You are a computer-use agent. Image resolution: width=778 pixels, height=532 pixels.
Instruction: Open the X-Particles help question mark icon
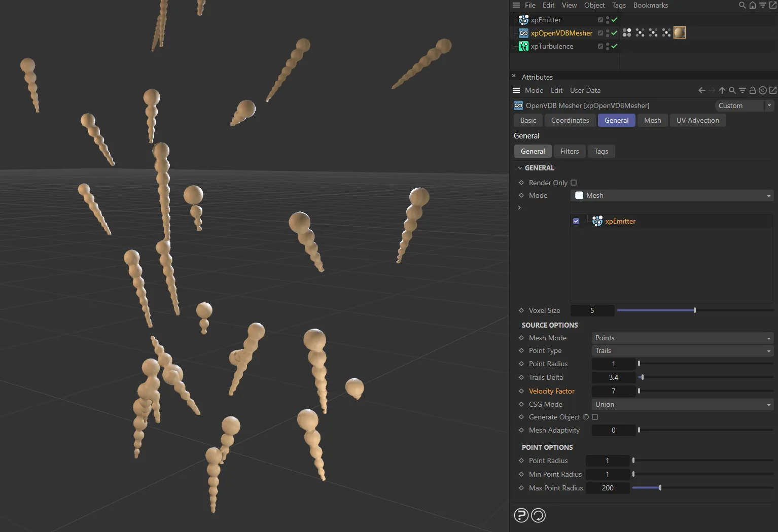[x=521, y=515]
